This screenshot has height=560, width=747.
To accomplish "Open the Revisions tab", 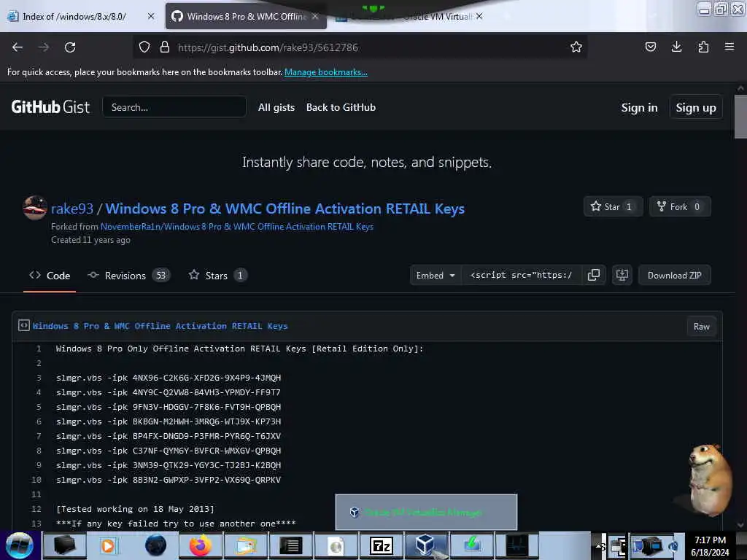I will 128,276.
